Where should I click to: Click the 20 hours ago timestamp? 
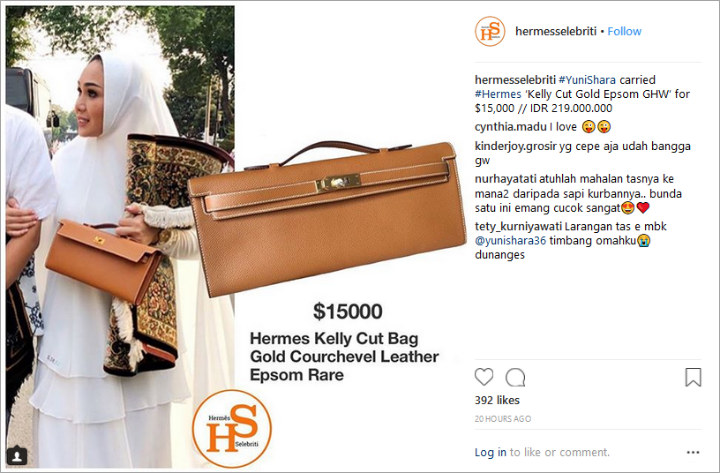(x=503, y=419)
